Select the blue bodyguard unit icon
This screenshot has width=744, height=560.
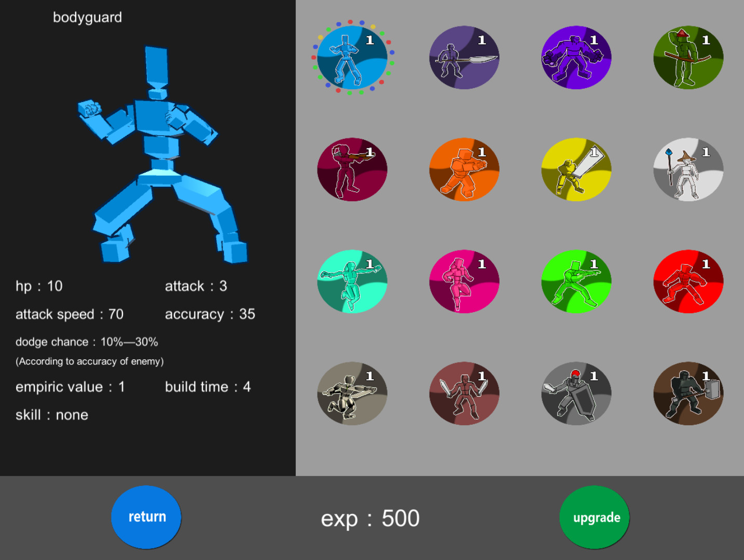pyautogui.click(x=352, y=58)
